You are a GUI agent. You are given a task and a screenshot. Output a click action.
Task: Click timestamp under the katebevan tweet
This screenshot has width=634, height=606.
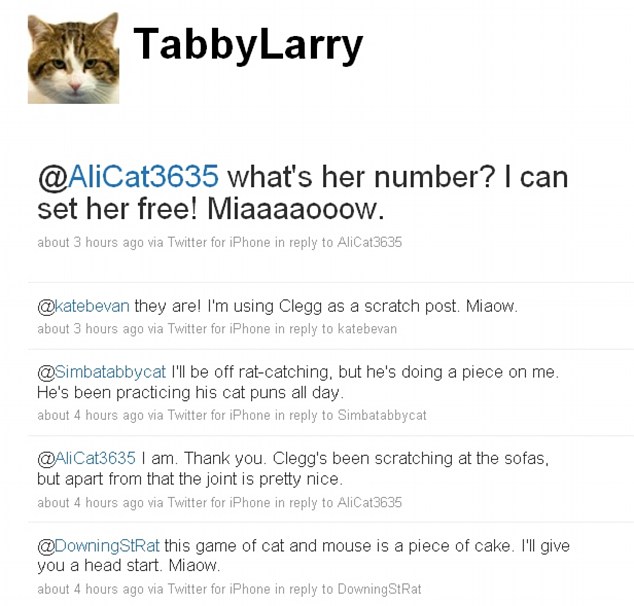[x=90, y=329]
